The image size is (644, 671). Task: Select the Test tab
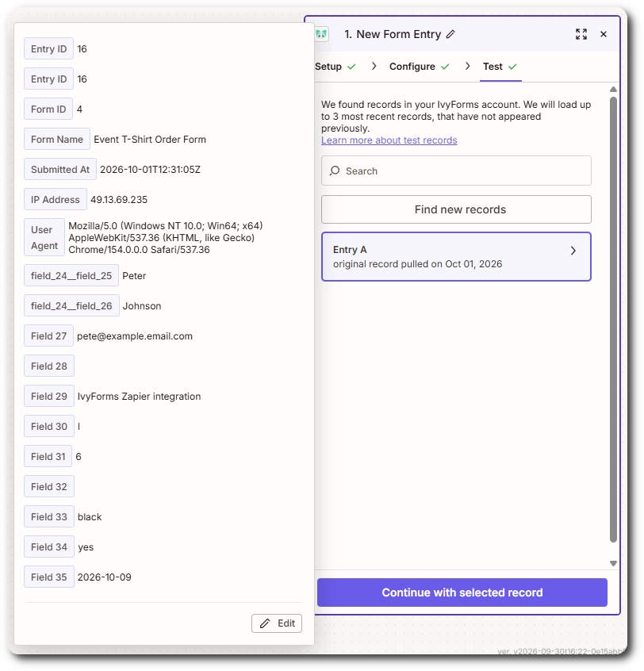pos(500,67)
